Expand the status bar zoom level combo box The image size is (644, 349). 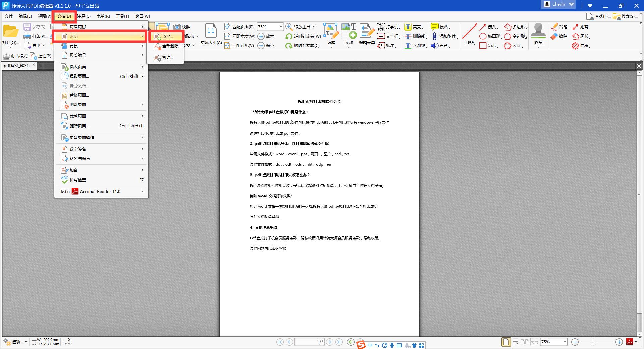pyautogui.click(x=565, y=342)
